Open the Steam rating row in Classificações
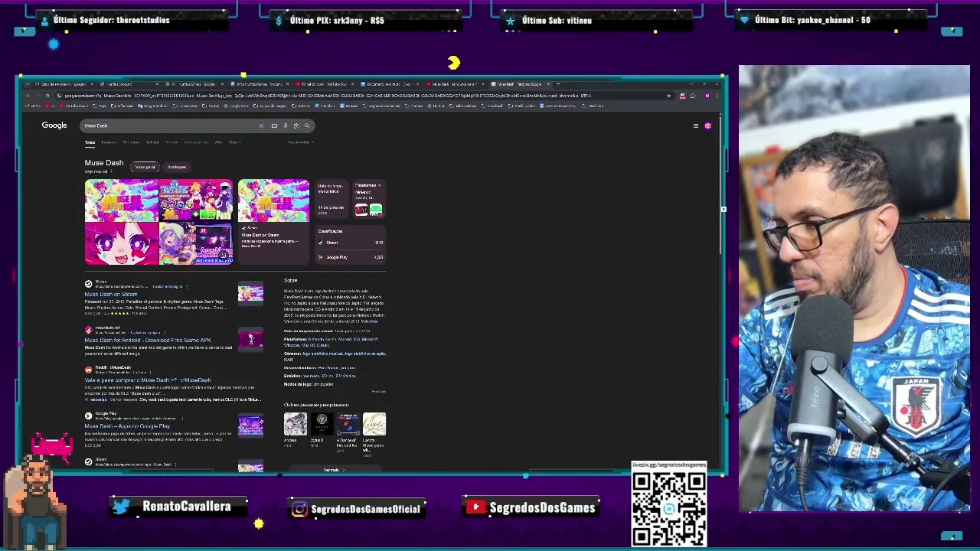Viewport: 980px width, 551px height. (x=351, y=243)
